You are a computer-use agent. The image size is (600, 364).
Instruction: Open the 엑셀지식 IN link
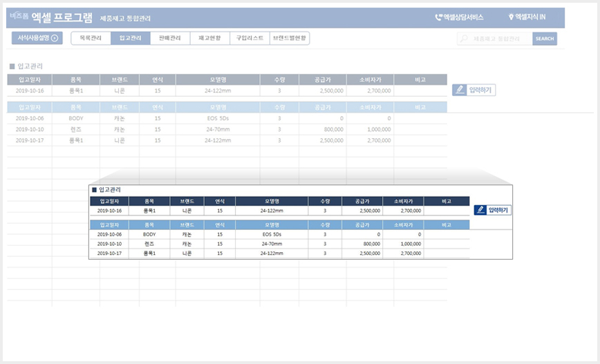tap(527, 17)
